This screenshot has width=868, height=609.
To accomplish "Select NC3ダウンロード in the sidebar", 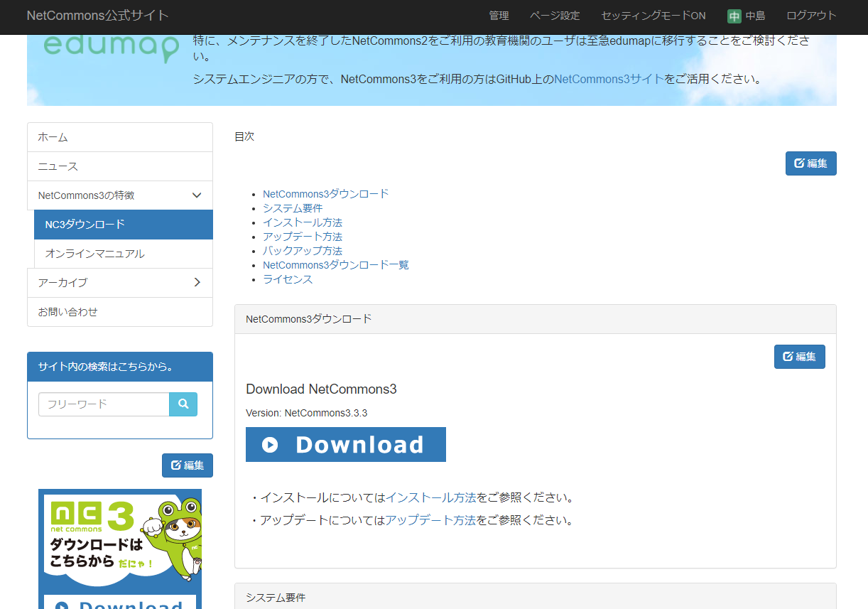I will coord(124,225).
